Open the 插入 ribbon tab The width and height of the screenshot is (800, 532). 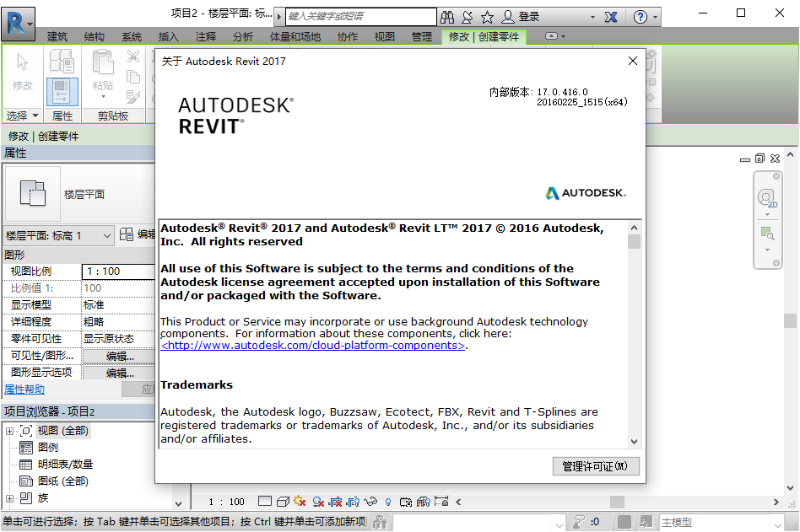click(169, 37)
